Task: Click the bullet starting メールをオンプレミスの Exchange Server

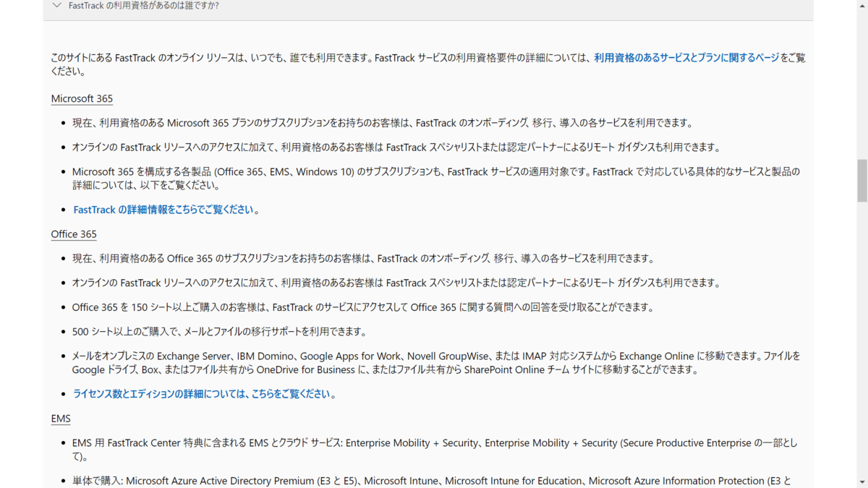Action: 436,363
